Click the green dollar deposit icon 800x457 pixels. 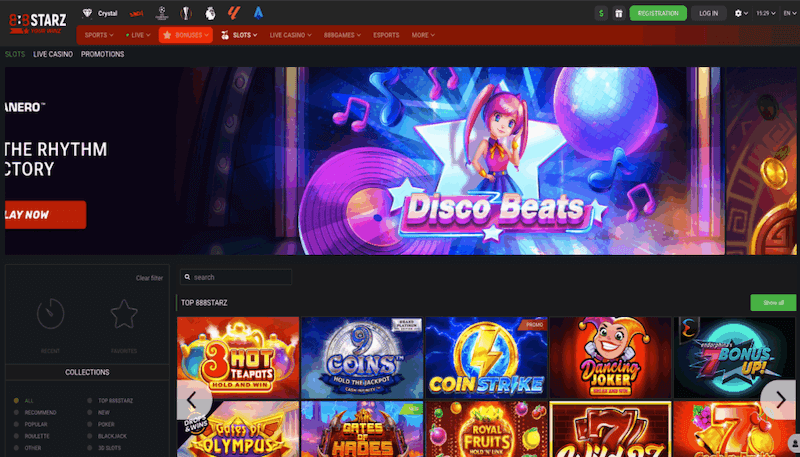[601, 13]
